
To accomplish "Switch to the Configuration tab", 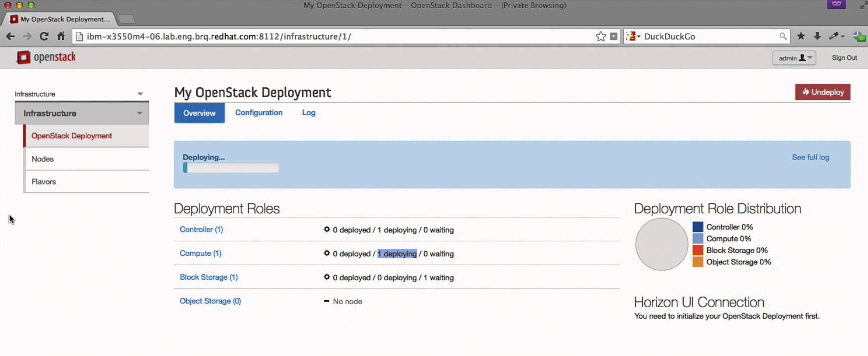I will (259, 113).
